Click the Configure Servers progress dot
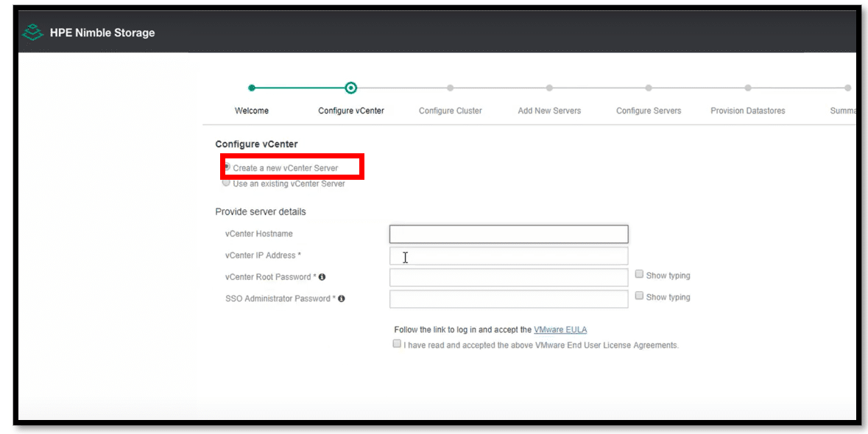 point(649,88)
